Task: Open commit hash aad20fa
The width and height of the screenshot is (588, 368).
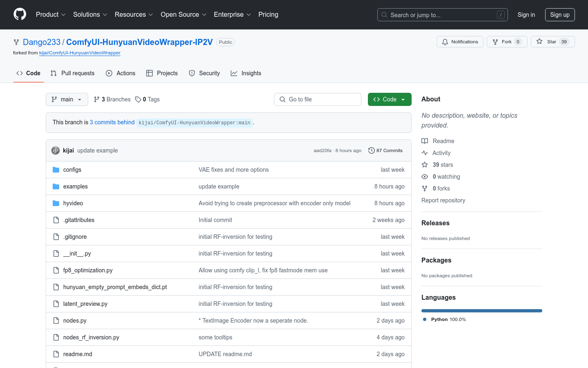Action: [323, 150]
